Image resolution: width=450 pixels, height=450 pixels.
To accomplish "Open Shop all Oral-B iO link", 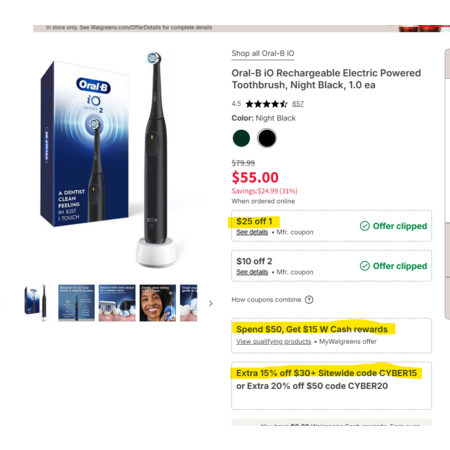I will tap(263, 54).
